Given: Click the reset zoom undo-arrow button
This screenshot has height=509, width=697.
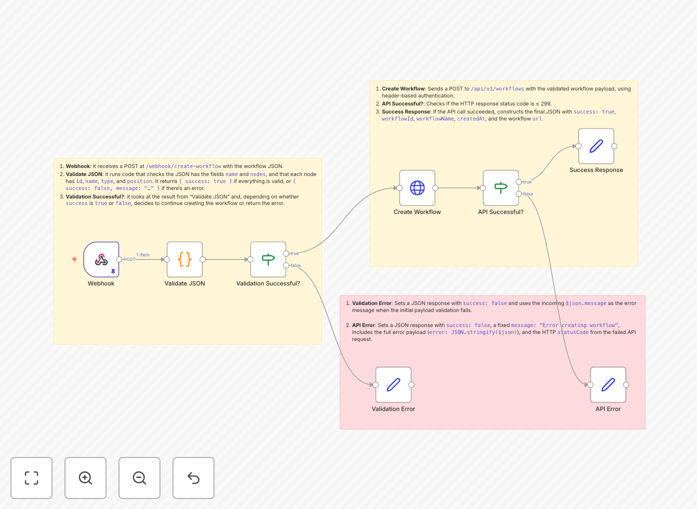Looking at the screenshot, I should tap(193, 478).
